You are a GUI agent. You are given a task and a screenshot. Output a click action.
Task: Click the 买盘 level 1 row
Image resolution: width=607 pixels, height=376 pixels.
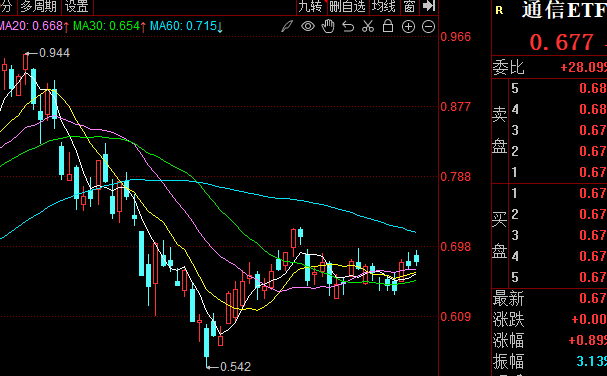click(558, 193)
